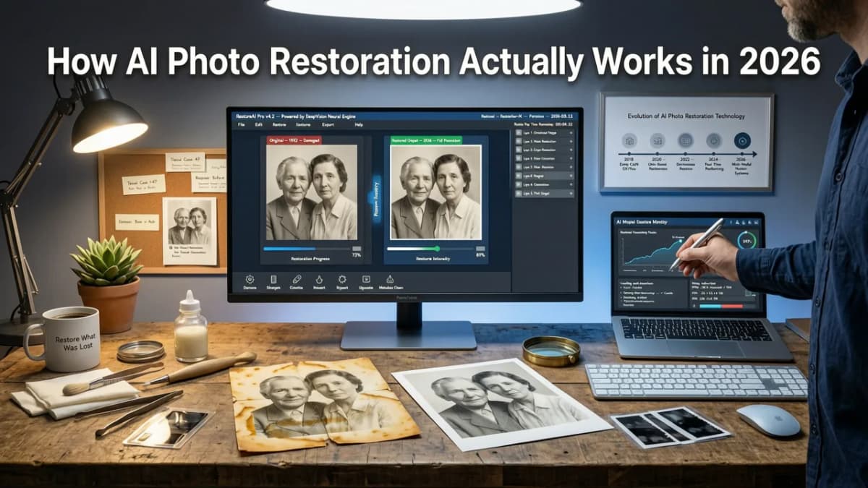This screenshot has height=488, width=868.
Task: Adjust the Restore Intensity slider handle
Action: click(x=437, y=249)
